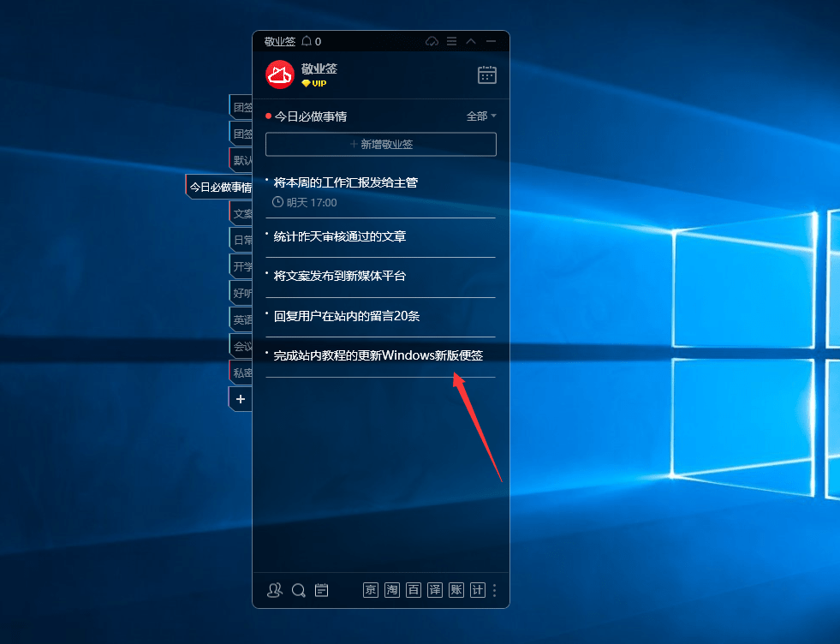Image resolution: width=840 pixels, height=644 pixels.
Task: Add a new category with plus button
Action: (x=241, y=399)
